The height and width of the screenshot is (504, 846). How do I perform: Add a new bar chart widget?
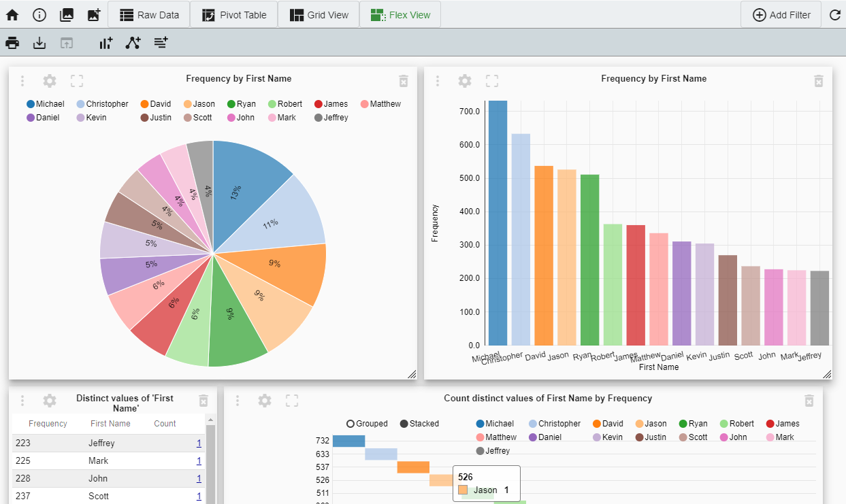click(105, 43)
